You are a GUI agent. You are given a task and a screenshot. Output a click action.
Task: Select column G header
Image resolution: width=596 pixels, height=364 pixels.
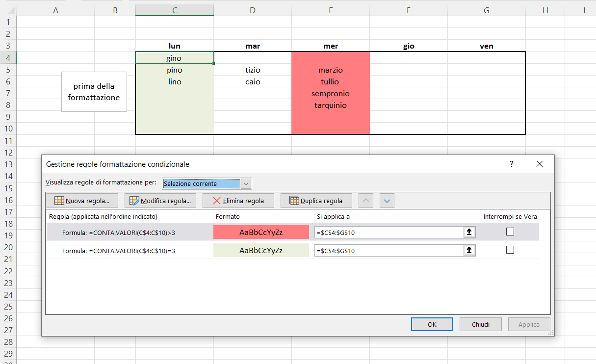tap(487, 10)
